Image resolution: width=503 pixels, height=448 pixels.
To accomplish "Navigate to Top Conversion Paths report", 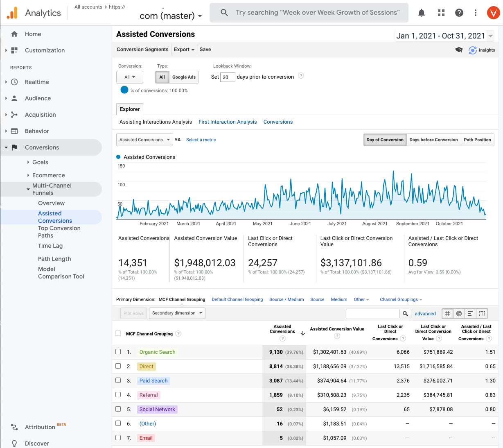I will pyautogui.click(x=59, y=232).
